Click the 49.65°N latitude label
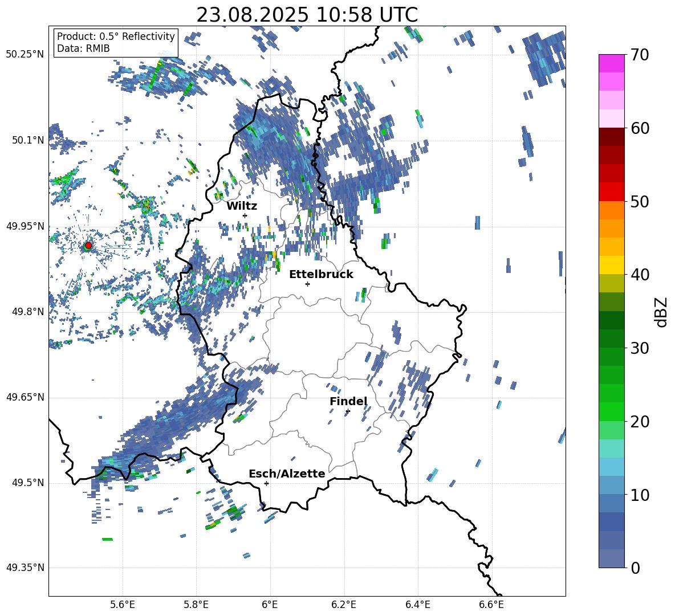 click(25, 397)
